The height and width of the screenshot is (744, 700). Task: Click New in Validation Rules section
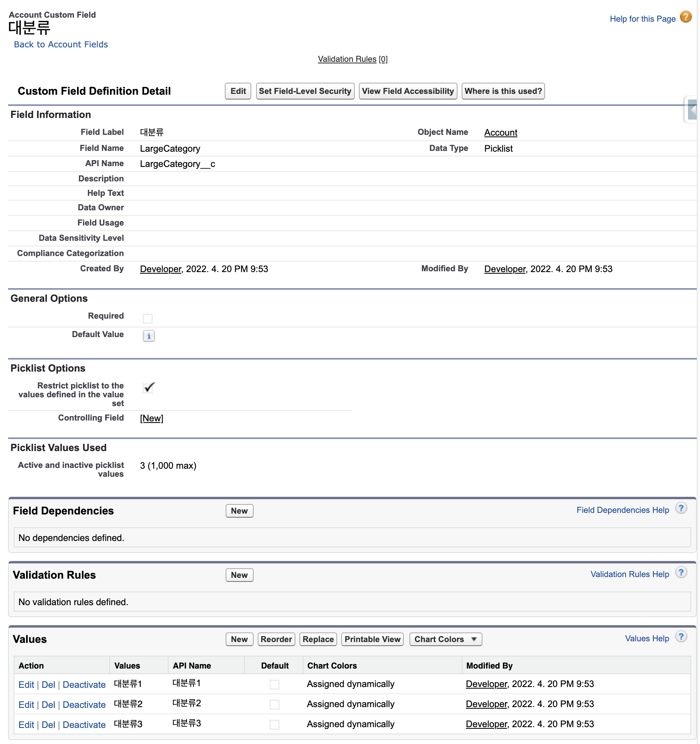point(239,575)
